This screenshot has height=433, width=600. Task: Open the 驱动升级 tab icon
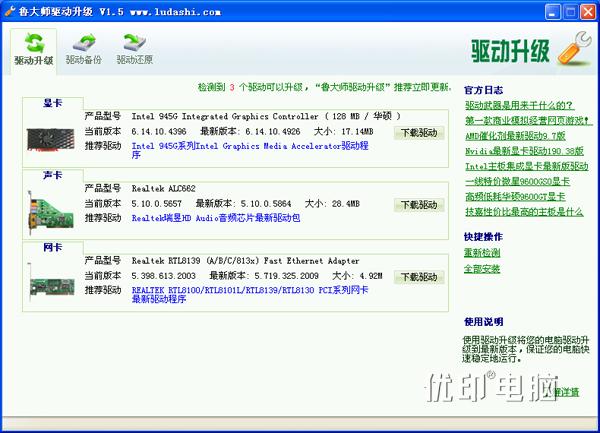(34, 43)
